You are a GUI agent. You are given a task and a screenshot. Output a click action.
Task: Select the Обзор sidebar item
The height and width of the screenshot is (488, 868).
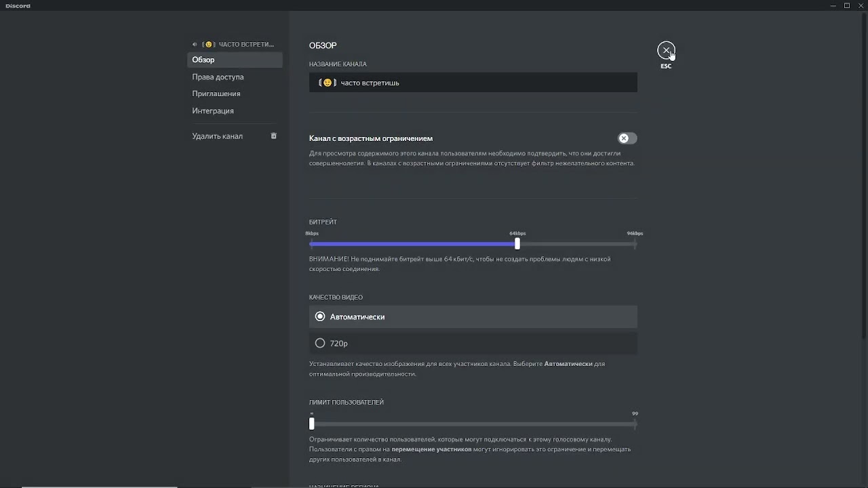click(x=203, y=60)
